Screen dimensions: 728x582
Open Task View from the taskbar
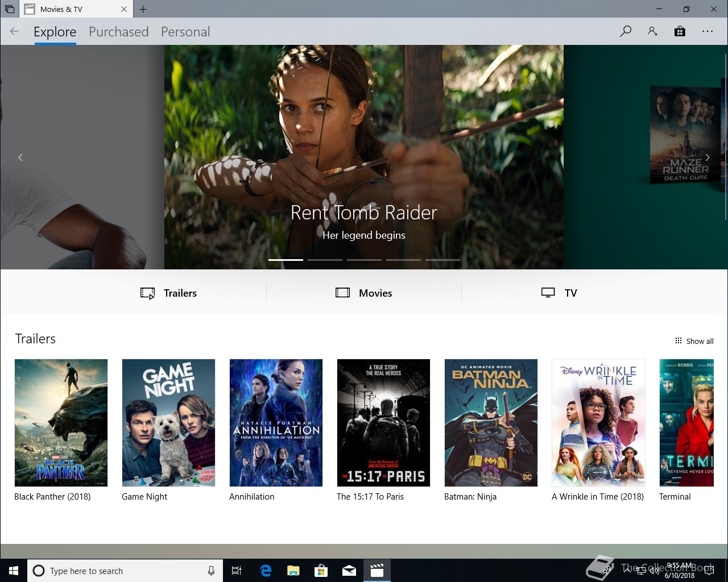point(237,571)
